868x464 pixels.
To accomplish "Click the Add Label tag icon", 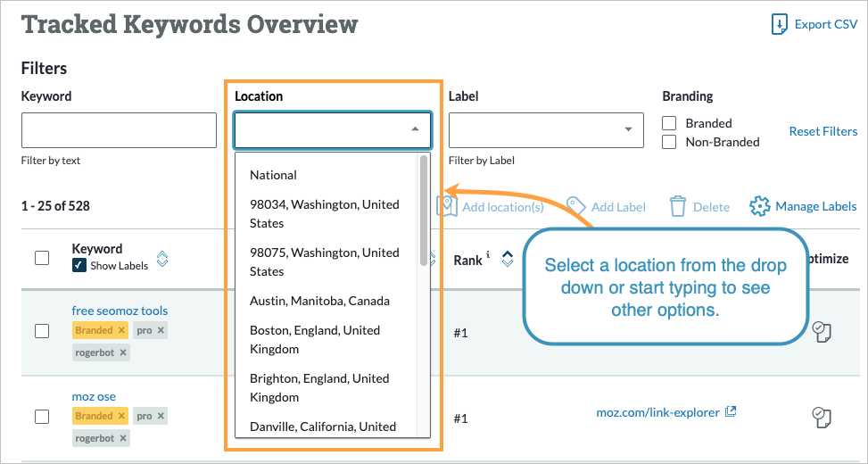I will pos(575,206).
